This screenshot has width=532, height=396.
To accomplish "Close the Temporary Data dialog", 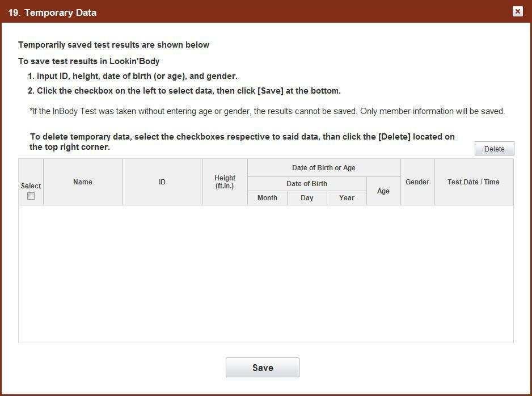I will [517, 11].
